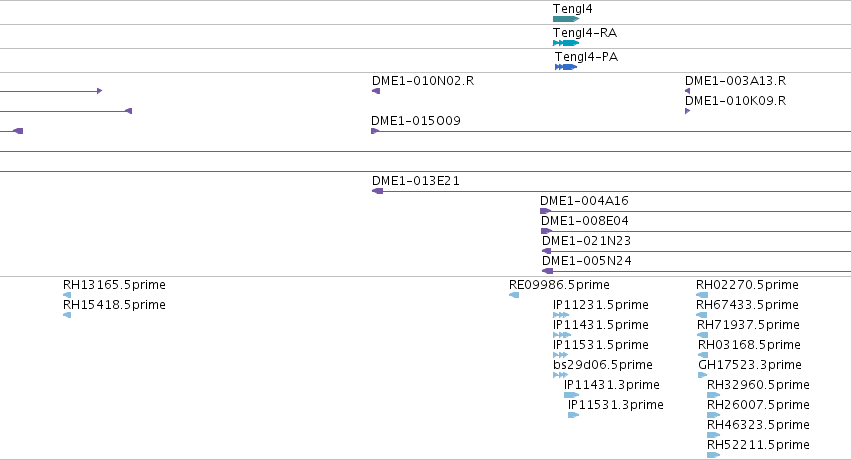Select the IP11531.3prime feature glyph
The width and height of the screenshot is (851, 460).
[574, 415]
